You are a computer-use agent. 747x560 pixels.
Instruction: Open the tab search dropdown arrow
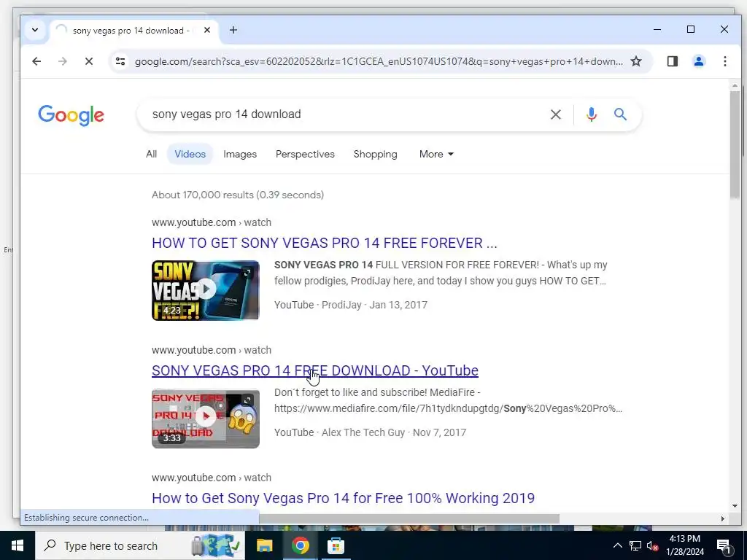click(35, 30)
